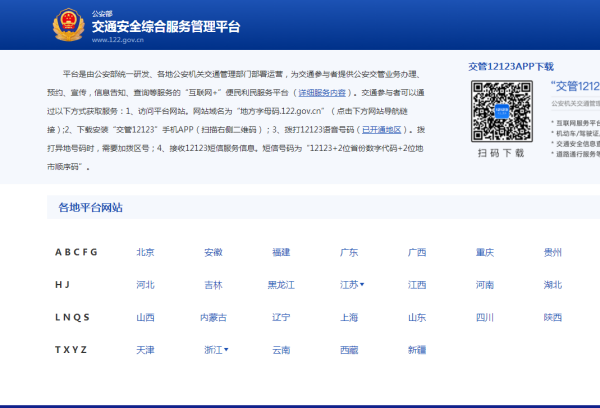Visit the 天津 platform link
The height and width of the screenshot is (408, 600).
coord(145,350)
